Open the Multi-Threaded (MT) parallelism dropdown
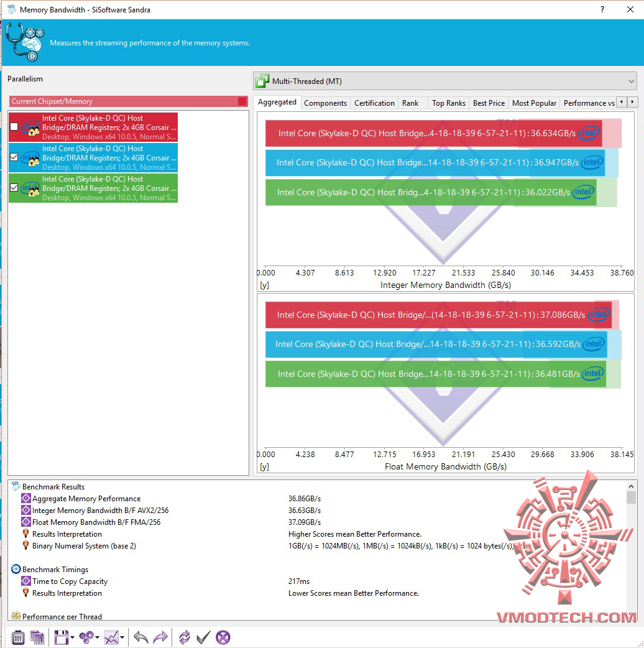Screen dimensions: 644x648 (445, 81)
